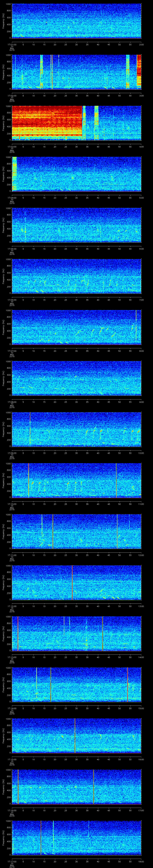Click the spectrogram panel starting at 17:09:00
The height and width of the screenshot is (868, 153).
76,429
